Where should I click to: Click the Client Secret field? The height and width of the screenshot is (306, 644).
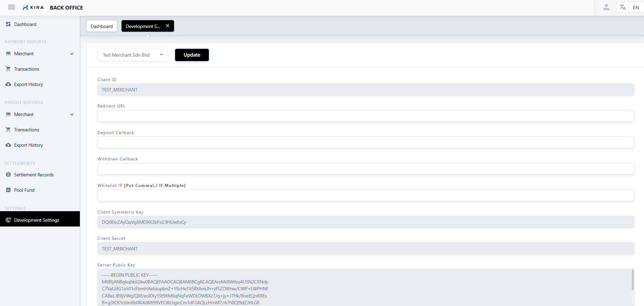tap(366, 248)
